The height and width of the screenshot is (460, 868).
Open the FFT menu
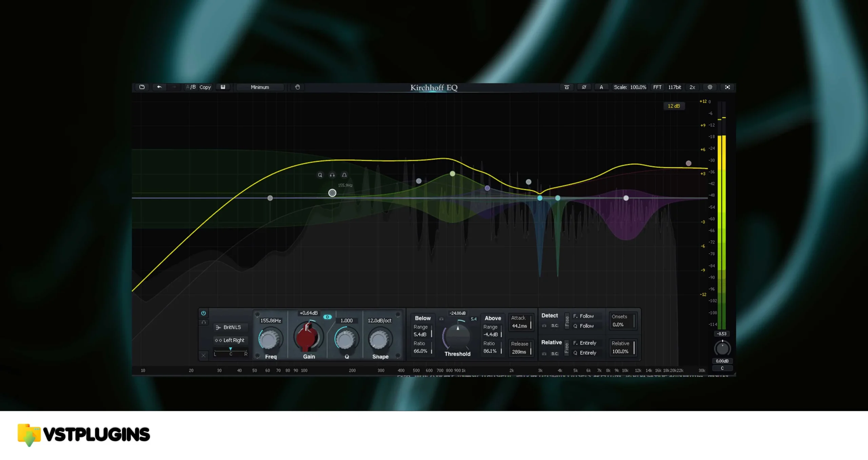coord(657,87)
